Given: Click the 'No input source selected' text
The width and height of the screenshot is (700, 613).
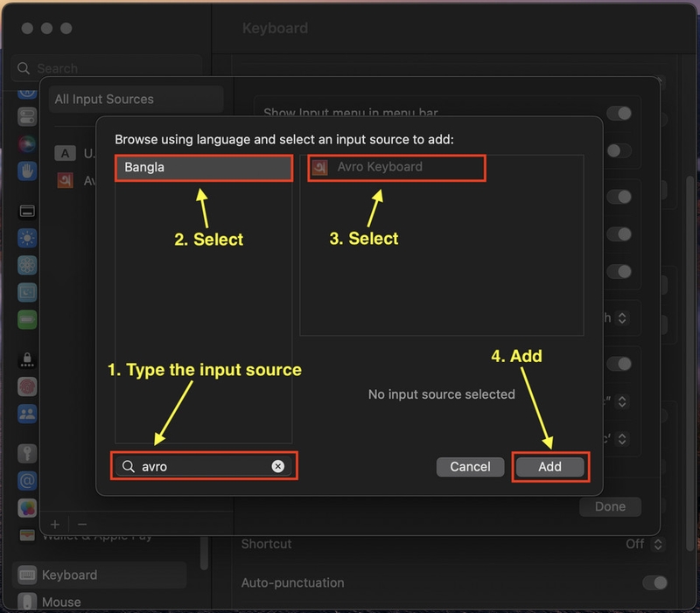Looking at the screenshot, I should [442, 394].
